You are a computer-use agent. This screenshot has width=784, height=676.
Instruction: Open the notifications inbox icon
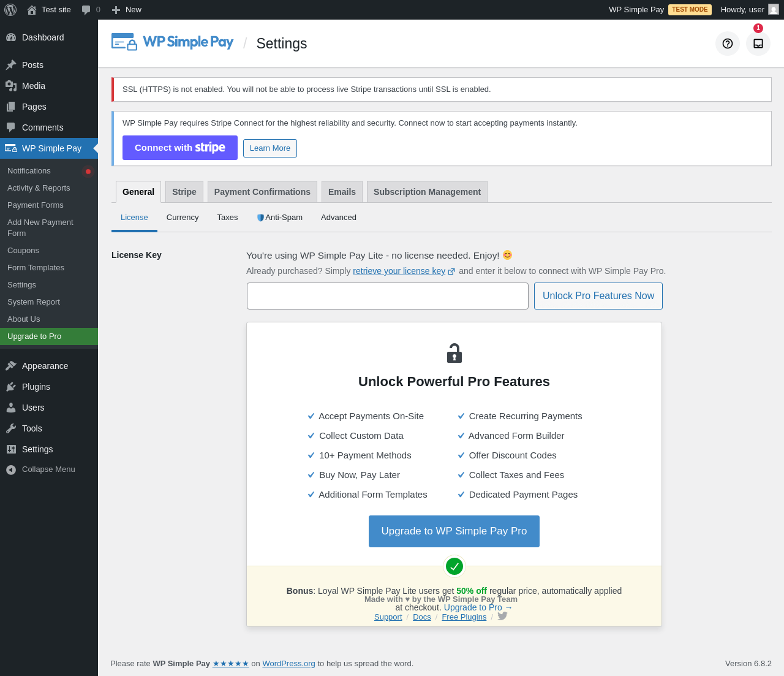(x=758, y=44)
